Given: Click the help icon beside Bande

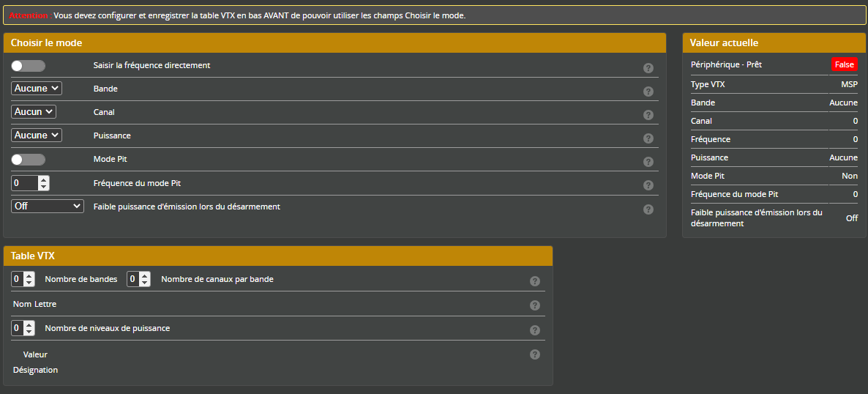Looking at the screenshot, I should click(648, 92).
